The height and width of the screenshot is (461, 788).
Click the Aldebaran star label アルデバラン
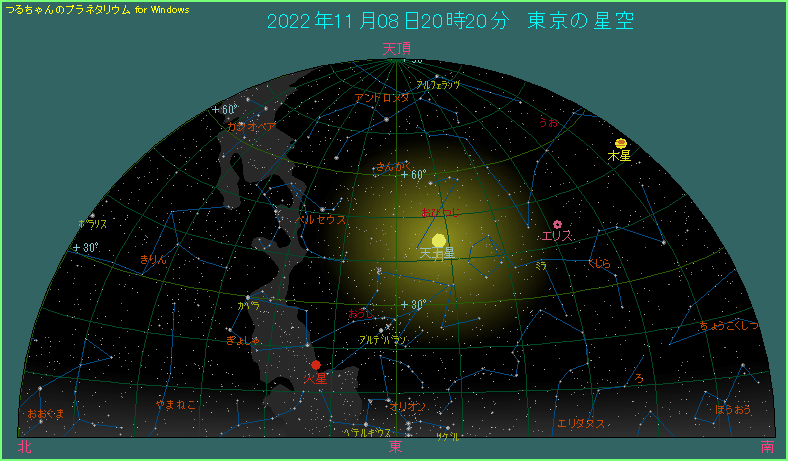(382, 340)
